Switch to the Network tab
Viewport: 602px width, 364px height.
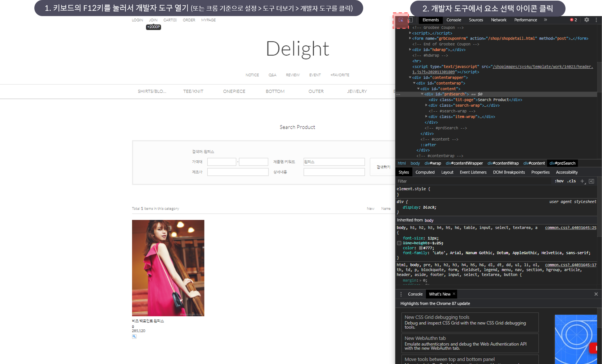point(498,20)
